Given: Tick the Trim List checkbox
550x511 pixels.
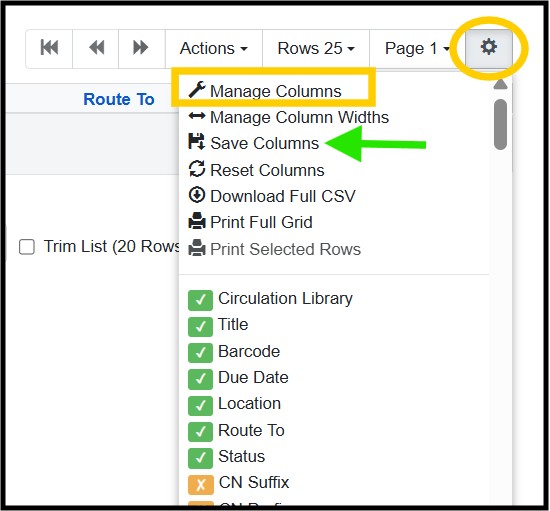Looking at the screenshot, I should [x=27, y=247].
